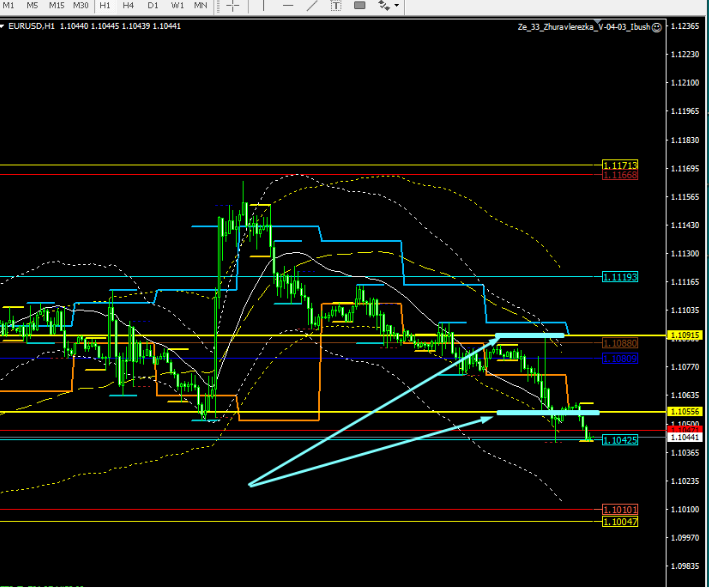709x588 pixels.
Task: Choose the Horizontal Line drawing tool
Action: (288, 6)
